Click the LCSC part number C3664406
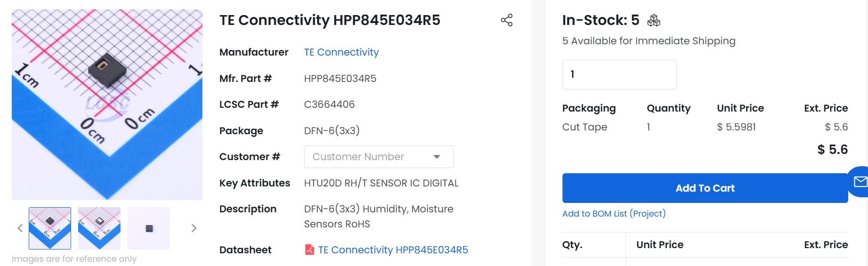The height and width of the screenshot is (266, 868). coord(330,105)
